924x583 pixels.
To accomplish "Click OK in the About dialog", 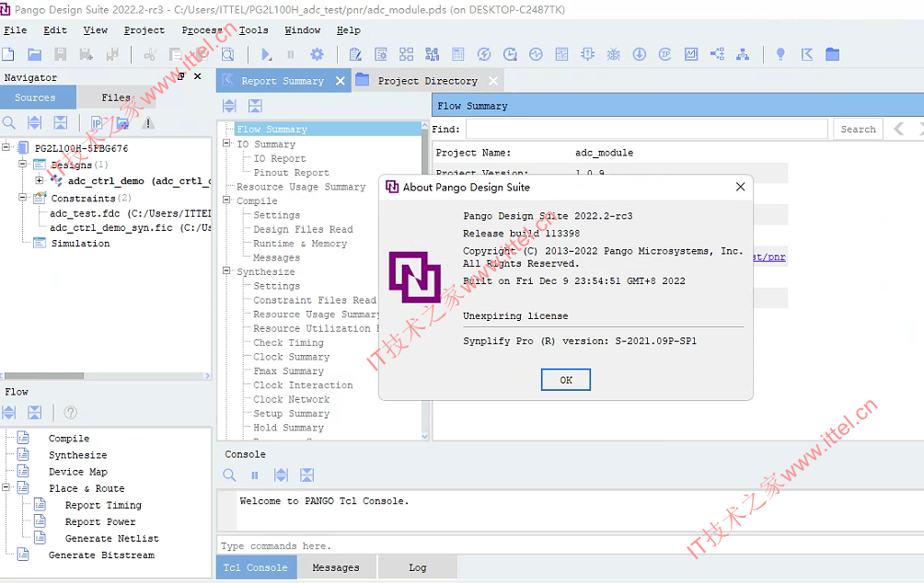I will [x=566, y=380].
